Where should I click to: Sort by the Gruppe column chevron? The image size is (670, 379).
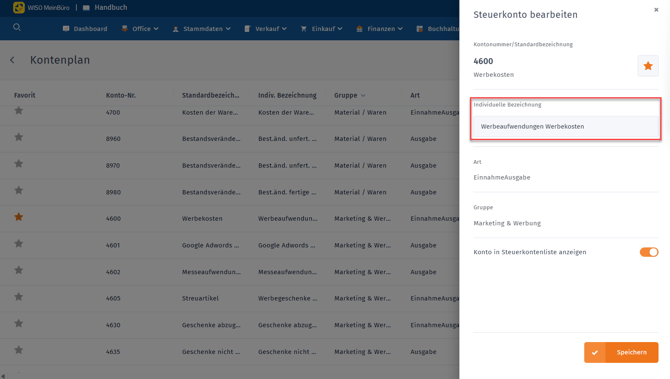(x=363, y=95)
